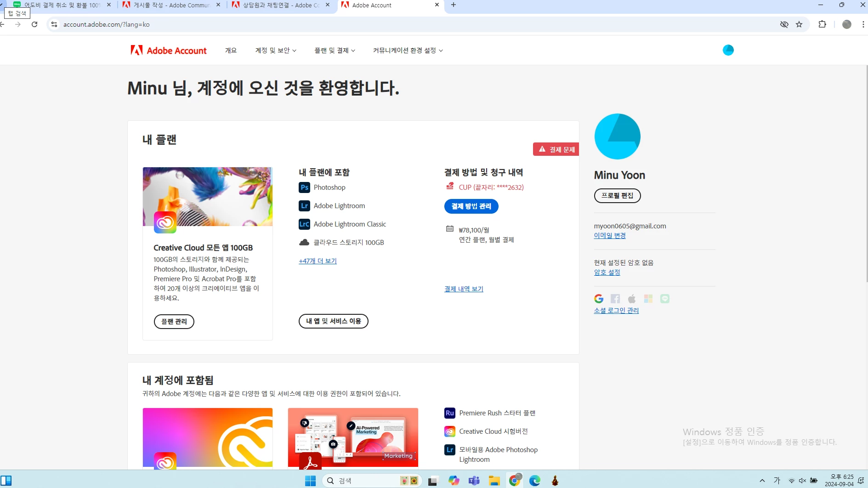Switch to the 게시물 작성 - Adobe Community tab
The height and width of the screenshot is (488, 868).
(171, 5)
